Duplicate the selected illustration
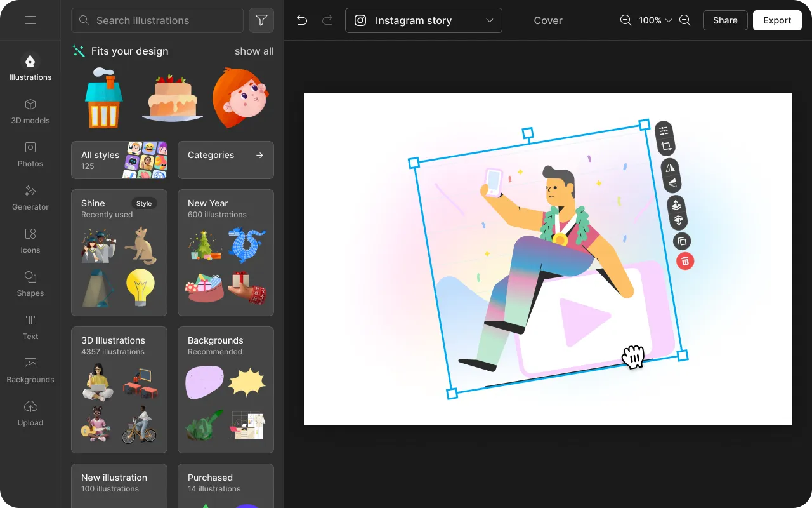812x508 pixels. coord(682,241)
